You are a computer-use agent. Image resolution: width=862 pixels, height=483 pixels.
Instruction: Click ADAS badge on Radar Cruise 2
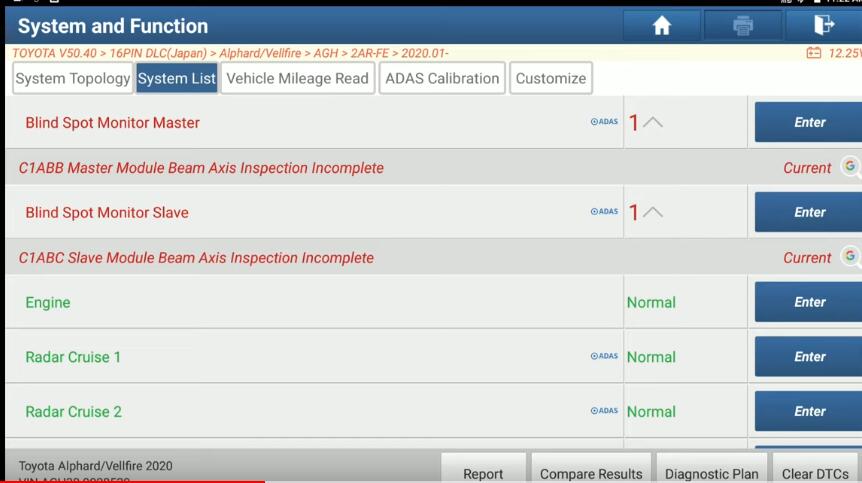[604, 411]
